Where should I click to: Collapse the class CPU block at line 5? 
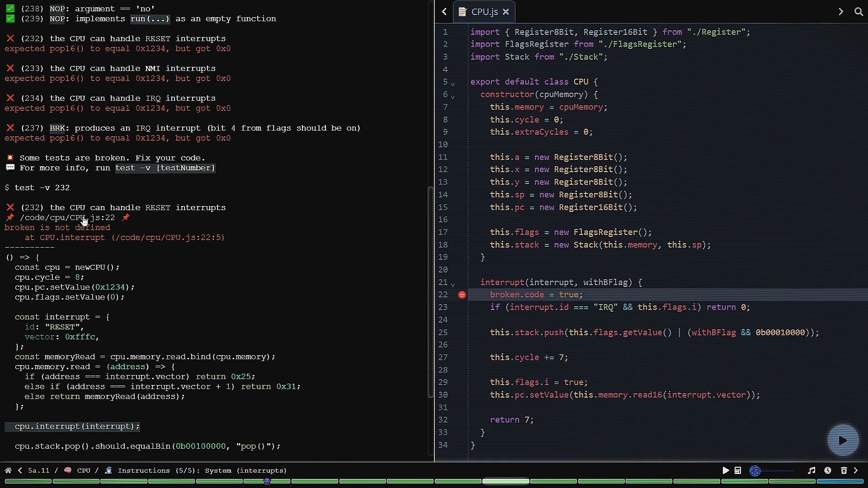[453, 84]
